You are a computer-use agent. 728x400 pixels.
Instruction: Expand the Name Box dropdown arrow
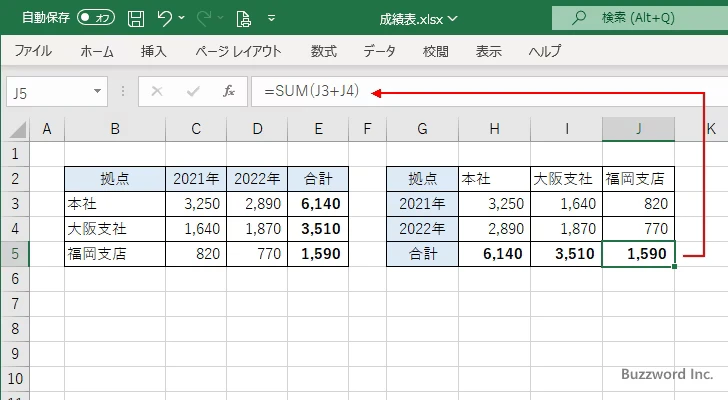click(98, 91)
